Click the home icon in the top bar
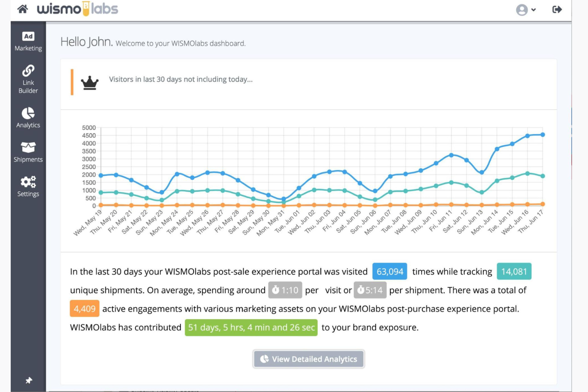The width and height of the screenshot is (588, 392). click(23, 9)
